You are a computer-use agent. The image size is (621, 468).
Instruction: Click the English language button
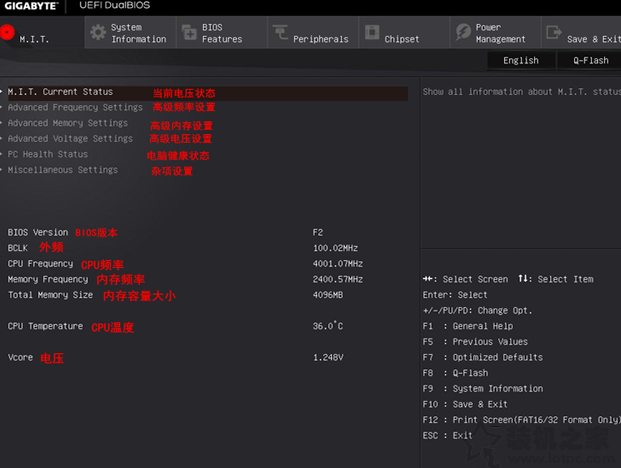[520, 60]
